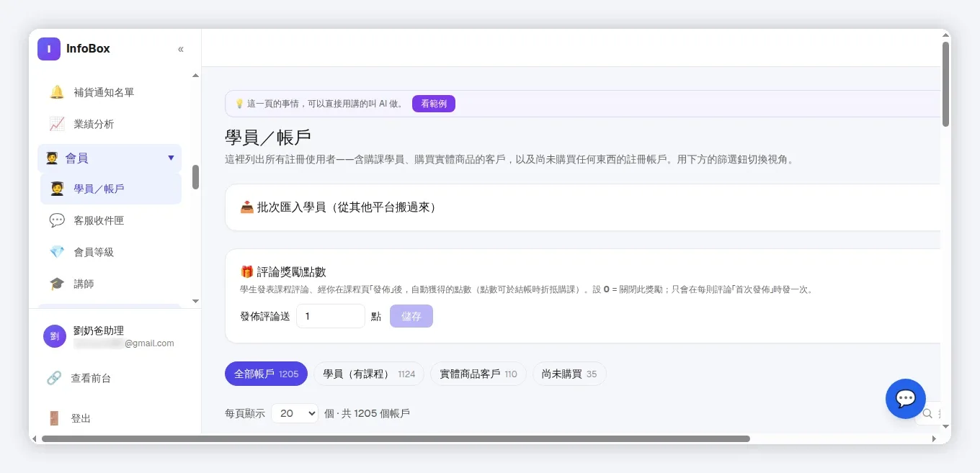
Task: Click the gift icon beside 評論獎勵點數
Action: point(246,271)
